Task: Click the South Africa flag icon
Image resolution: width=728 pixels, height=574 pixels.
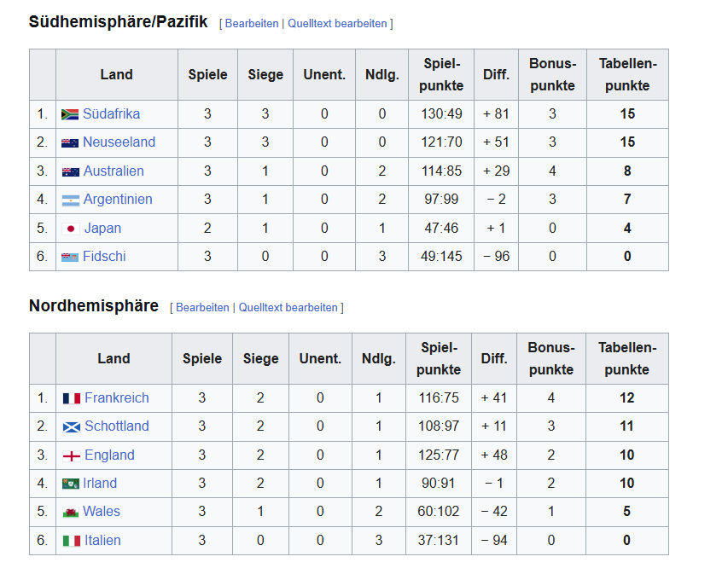Action: pyautogui.click(x=70, y=114)
